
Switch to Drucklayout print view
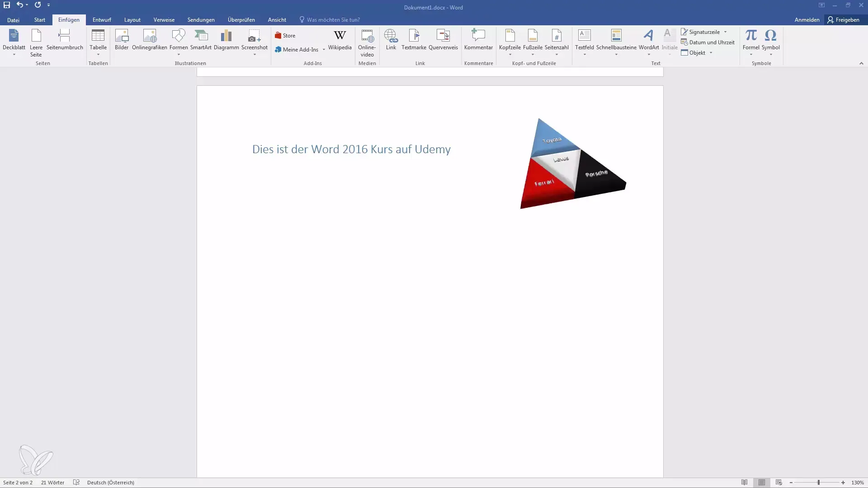pyautogui.click(x=762, y=483)
